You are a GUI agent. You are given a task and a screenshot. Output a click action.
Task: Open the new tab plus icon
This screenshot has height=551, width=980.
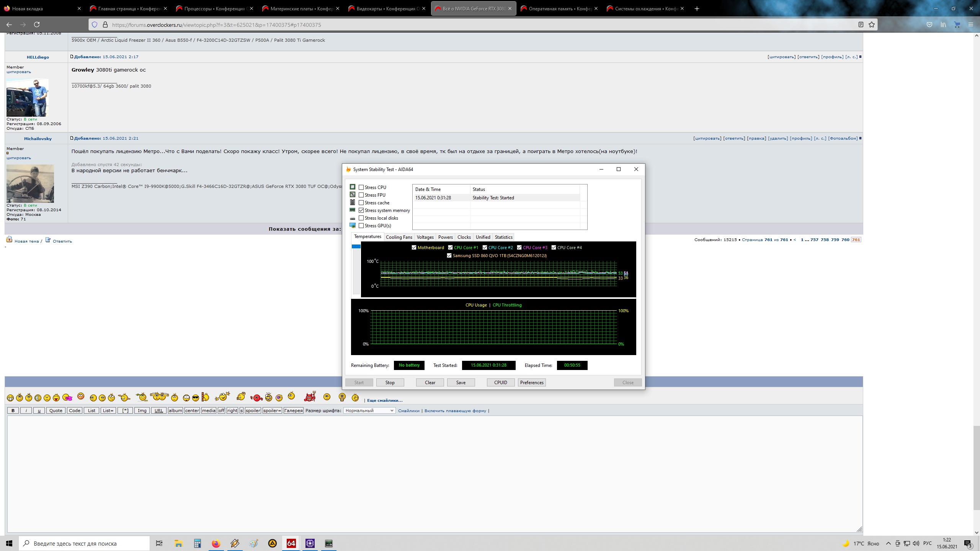pos(697,8)
